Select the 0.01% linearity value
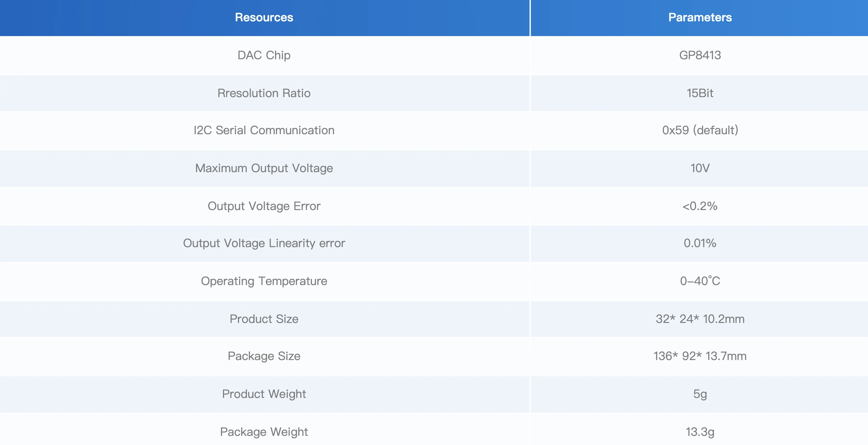This screenshot has height=445, width=868. coord(700,243)
